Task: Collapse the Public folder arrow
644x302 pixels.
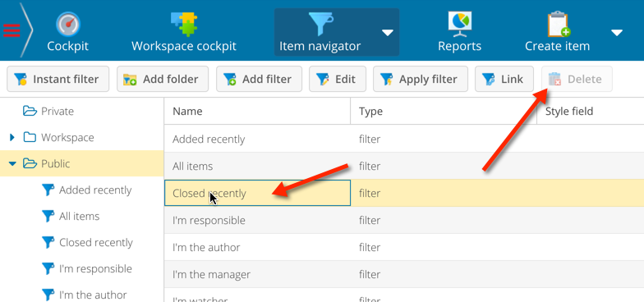Action: [x=12, y=164]
